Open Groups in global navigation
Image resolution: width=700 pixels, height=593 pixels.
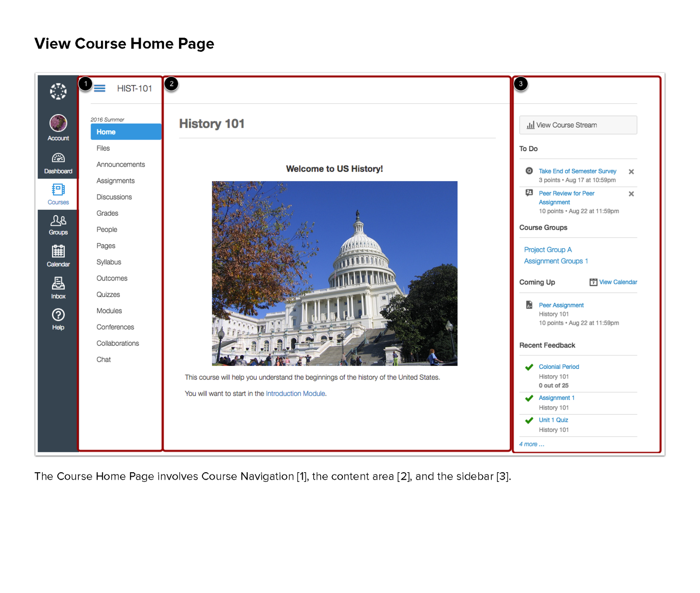point(58,225)
